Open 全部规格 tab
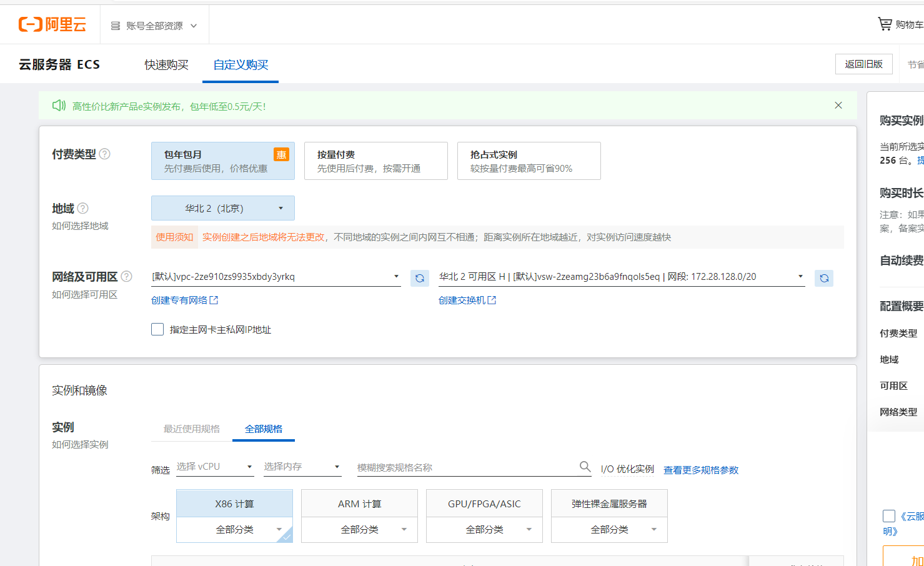Screen dimensions: 924x566 click(264, 429)
